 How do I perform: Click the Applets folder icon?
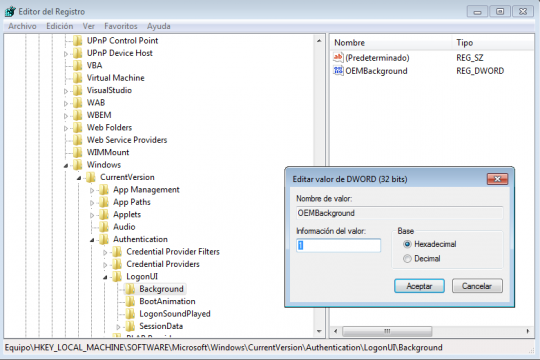point(104,214)
